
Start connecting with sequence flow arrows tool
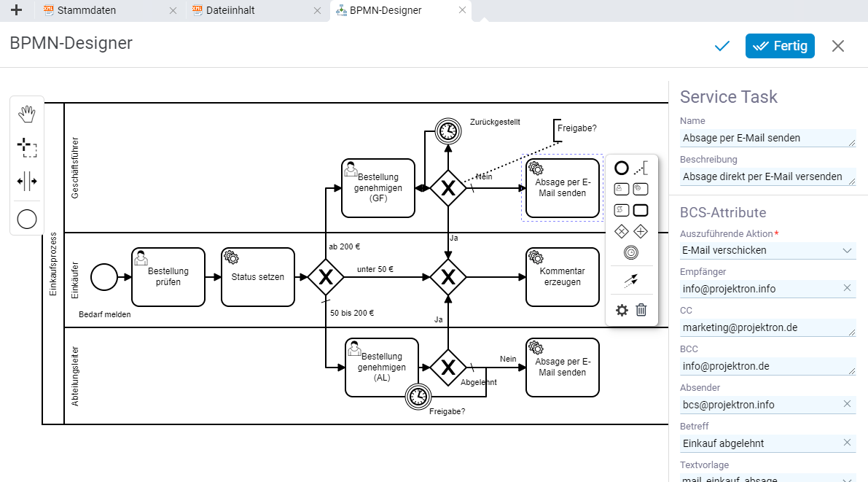[x=631, y=280]
